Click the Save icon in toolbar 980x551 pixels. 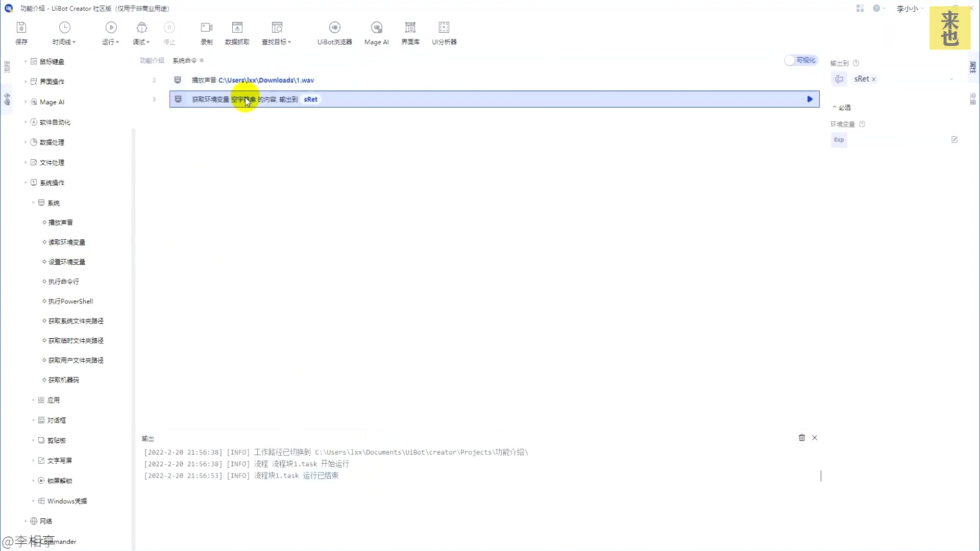(21, 28)
